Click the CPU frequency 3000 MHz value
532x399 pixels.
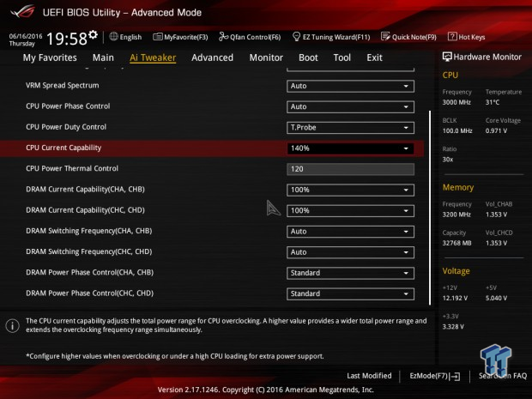pos(456,102)
